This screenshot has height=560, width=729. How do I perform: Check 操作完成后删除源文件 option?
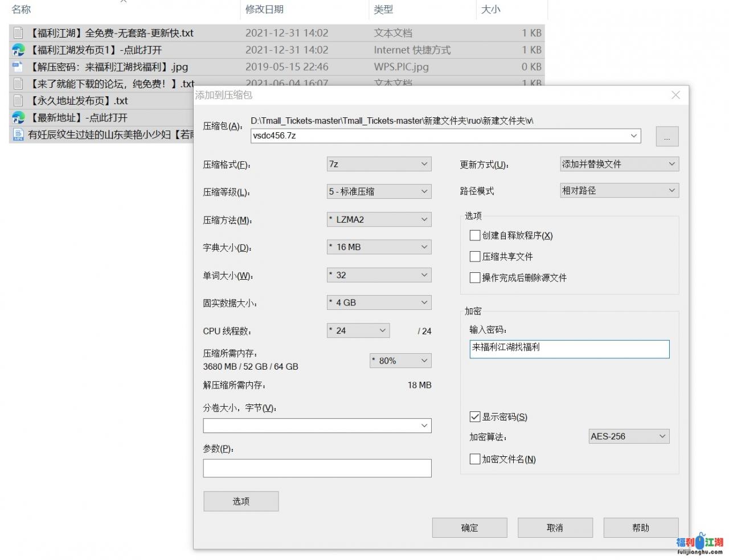[475, 277]
